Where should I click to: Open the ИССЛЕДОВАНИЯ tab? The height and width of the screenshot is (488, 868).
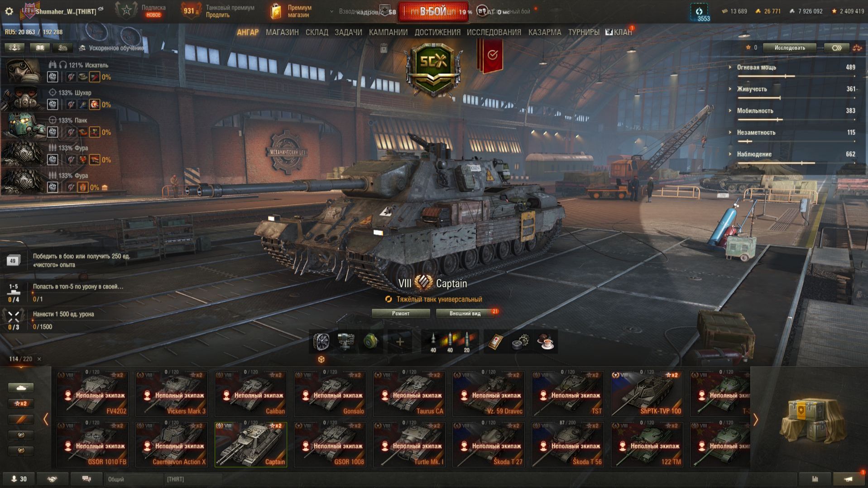(494, 32)
